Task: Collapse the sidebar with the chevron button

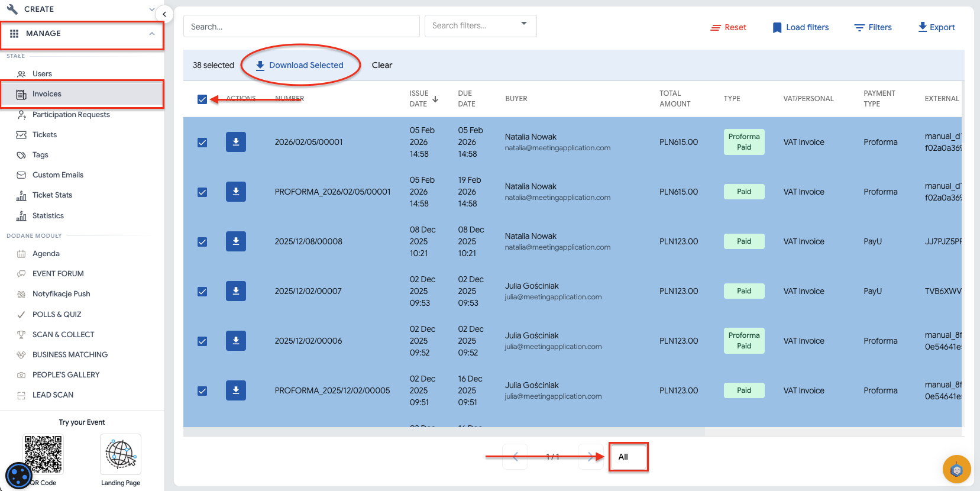Action: click(164, 14)
